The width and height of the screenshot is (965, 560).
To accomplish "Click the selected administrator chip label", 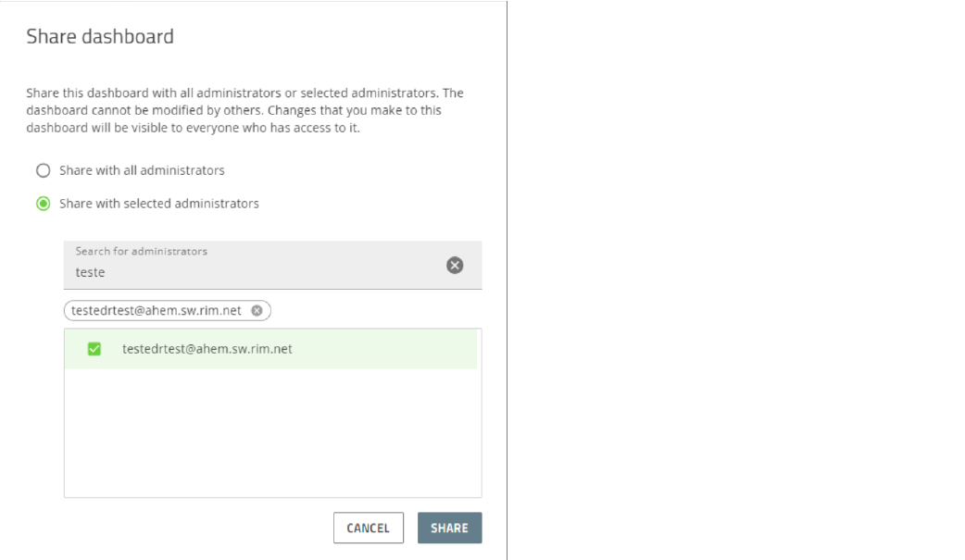I will point(156,311).
